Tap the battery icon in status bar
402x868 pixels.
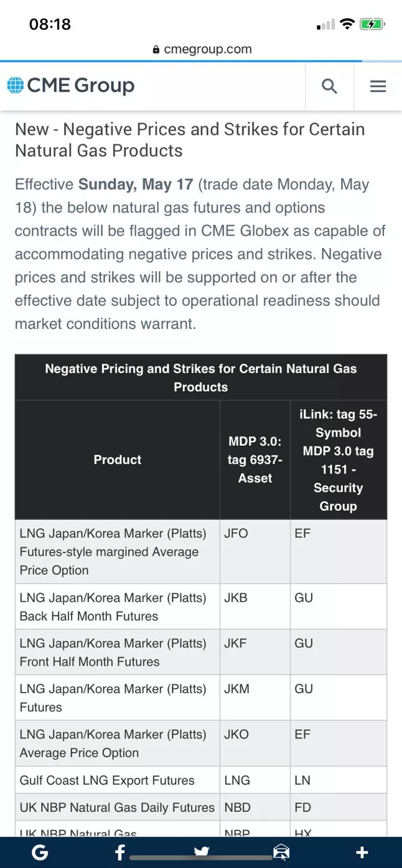pyautogui.click(x=372, y=24)
